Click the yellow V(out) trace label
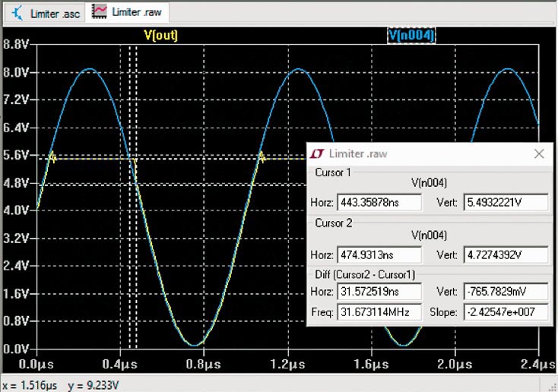Screen dimensions: 558x392 (160, 35)
